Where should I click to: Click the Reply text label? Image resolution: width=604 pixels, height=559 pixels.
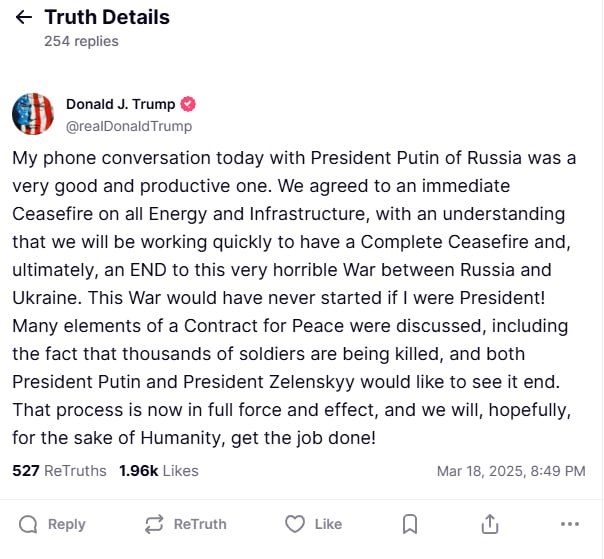[67, 524]
